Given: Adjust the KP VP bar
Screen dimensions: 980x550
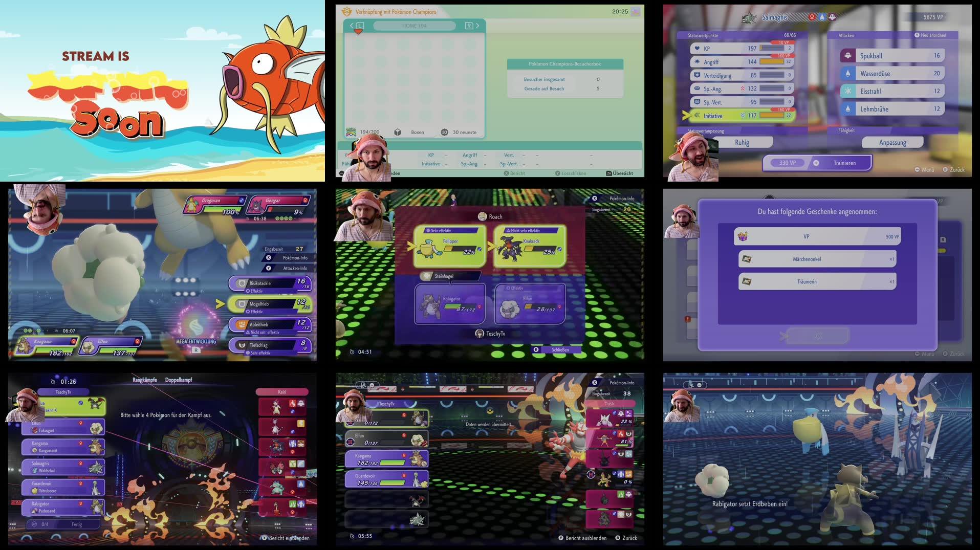Looking at the screenshot, I should [772, 48].
